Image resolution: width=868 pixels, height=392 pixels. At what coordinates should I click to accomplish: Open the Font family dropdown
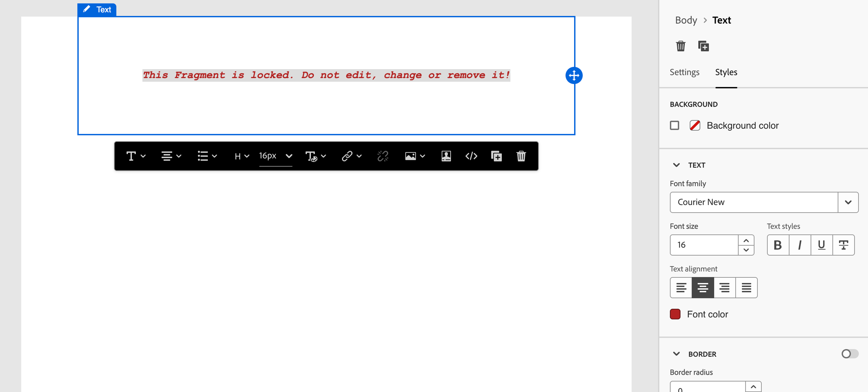pyautogui.click(x=848, y=202)
